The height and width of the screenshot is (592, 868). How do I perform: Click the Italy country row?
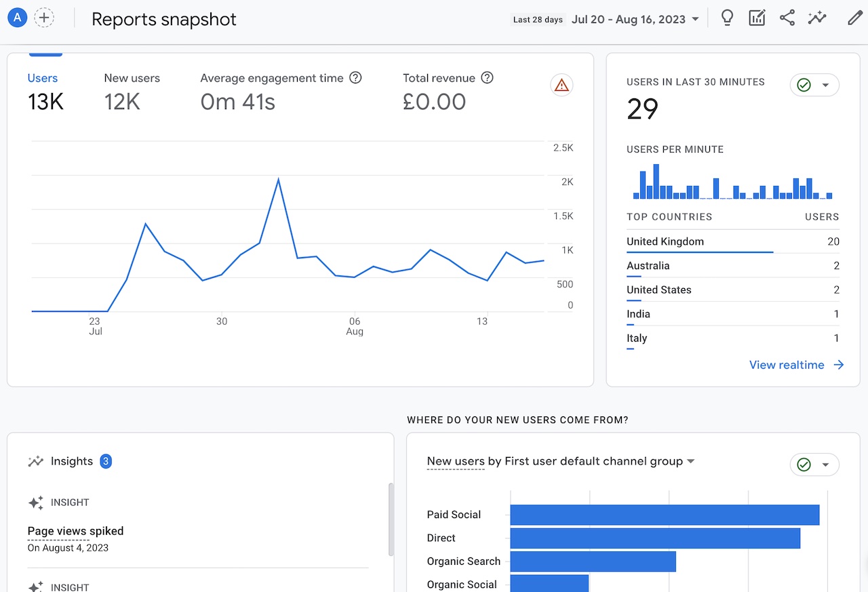(733, 338)
